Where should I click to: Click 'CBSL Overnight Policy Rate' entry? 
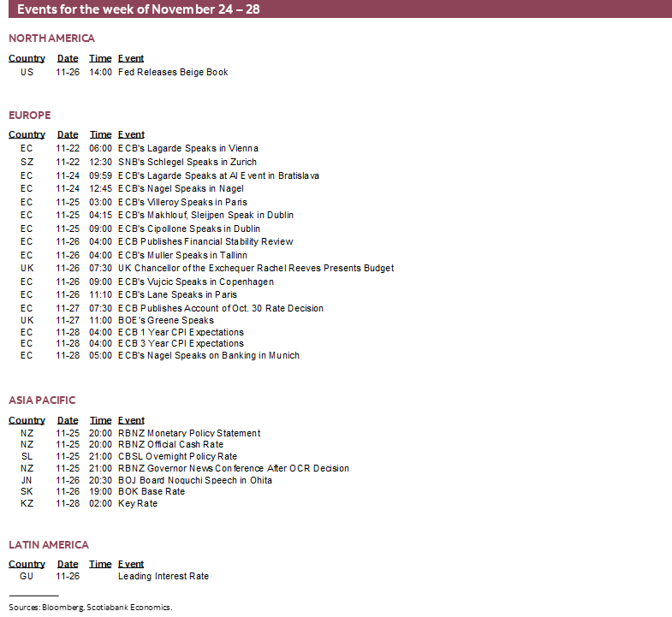pyautogui.click(x=177, y=456)
